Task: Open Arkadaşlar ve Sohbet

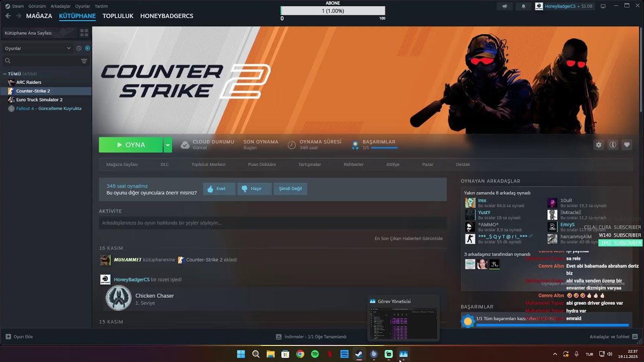Action: [x=614, y=337]
